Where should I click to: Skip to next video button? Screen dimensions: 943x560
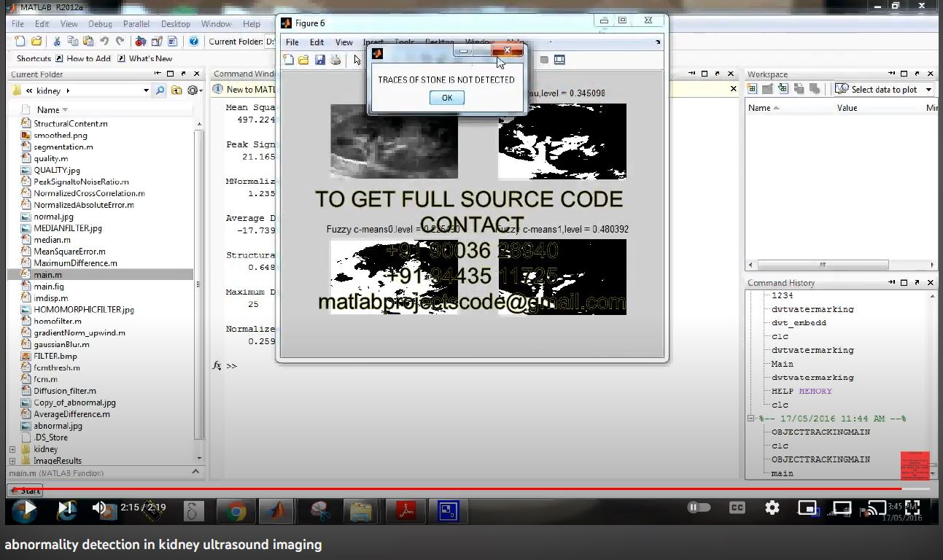pyautogui.click(x=66, y=508)
